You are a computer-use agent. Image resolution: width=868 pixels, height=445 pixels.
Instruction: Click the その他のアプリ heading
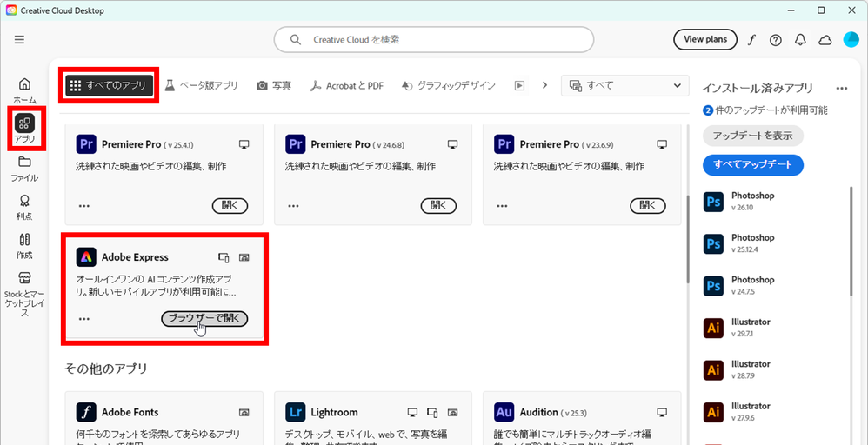tap(106, 368)
